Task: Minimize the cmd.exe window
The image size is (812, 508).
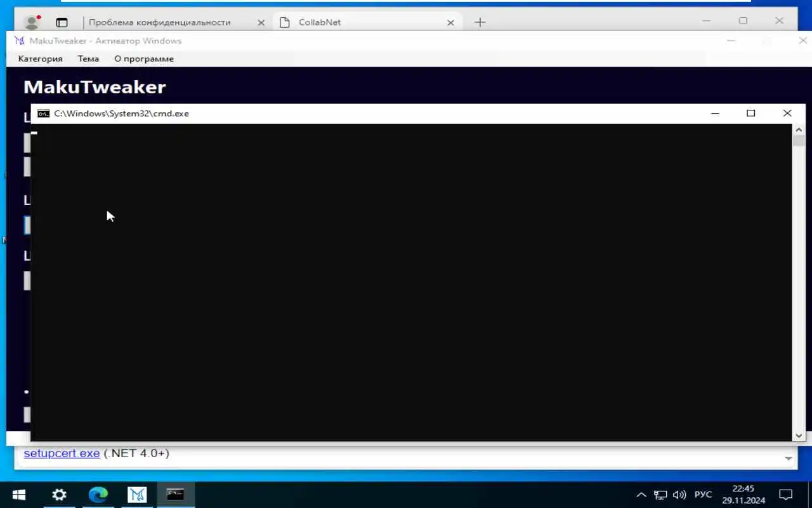Action: 715,113
